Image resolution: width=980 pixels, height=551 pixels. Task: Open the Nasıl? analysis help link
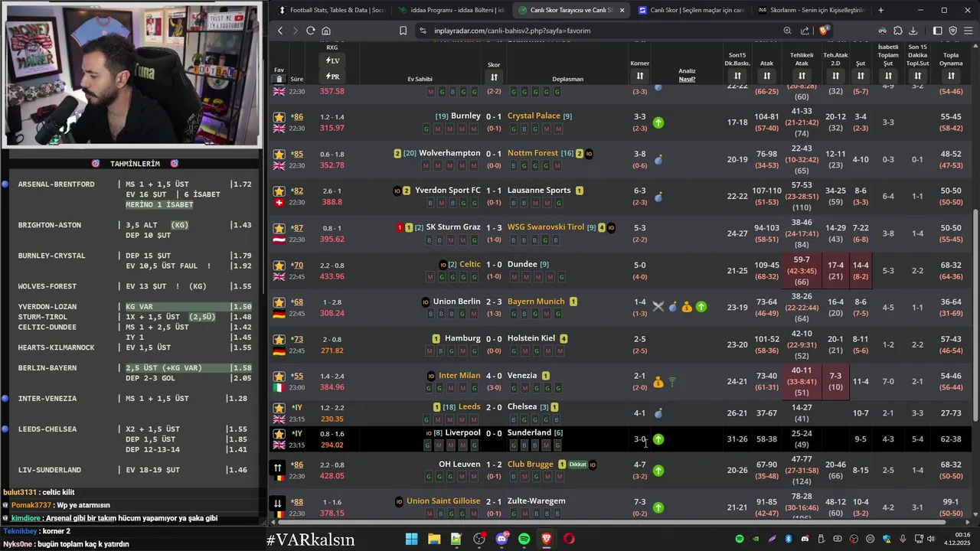pos(687,79)
